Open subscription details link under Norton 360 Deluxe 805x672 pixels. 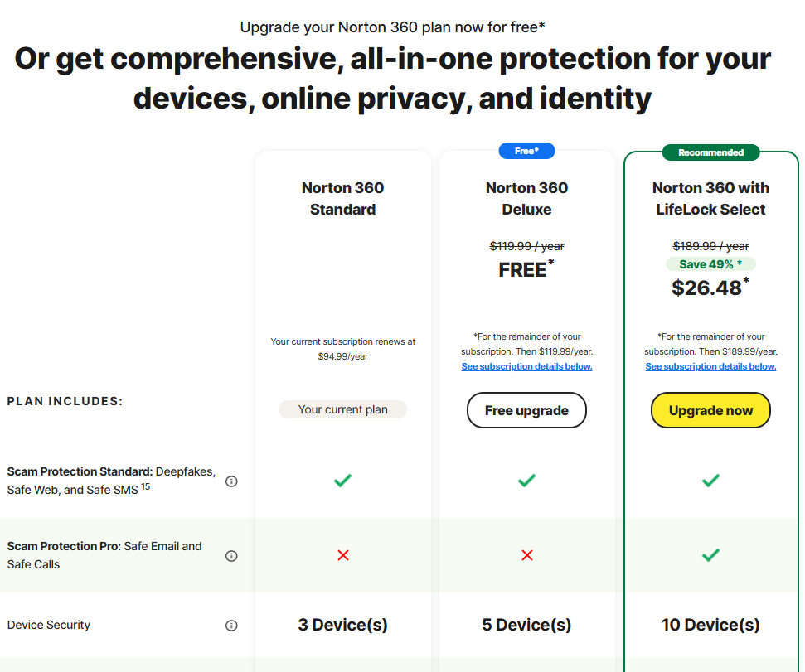(x=527, y=366)
